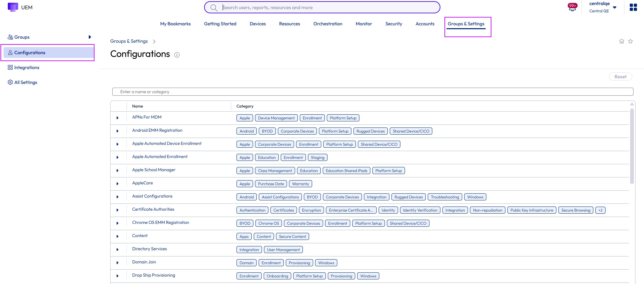Screen dimensions: 644x284
Task: Click the home icon near breadcrumb
Action: pos(622,41)
